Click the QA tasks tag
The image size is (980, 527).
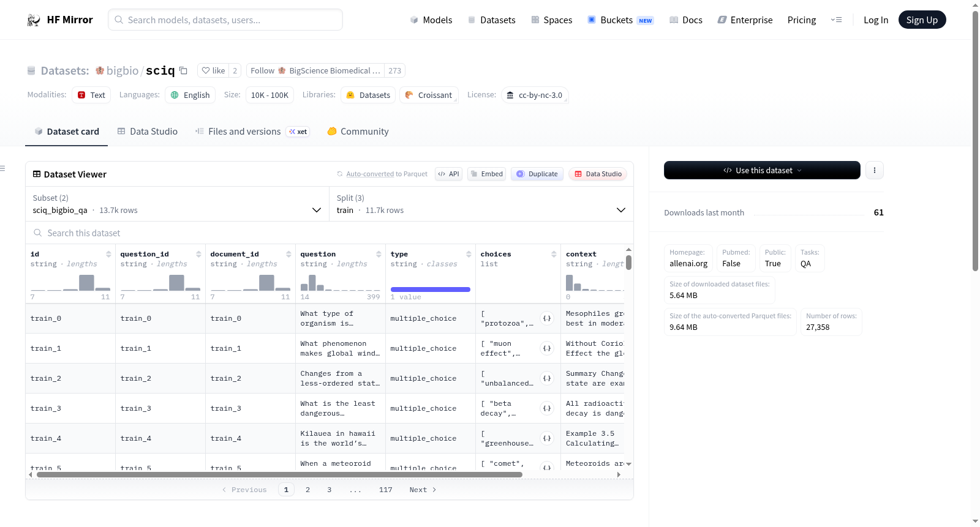[x=810, y=258]
